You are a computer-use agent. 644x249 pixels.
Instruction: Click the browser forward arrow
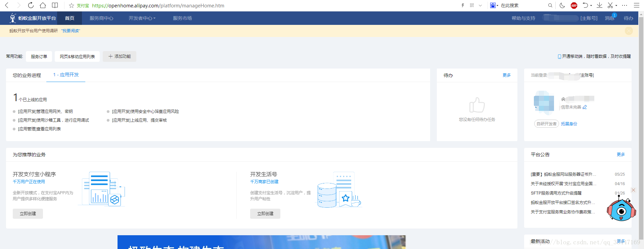pos(18,5)
